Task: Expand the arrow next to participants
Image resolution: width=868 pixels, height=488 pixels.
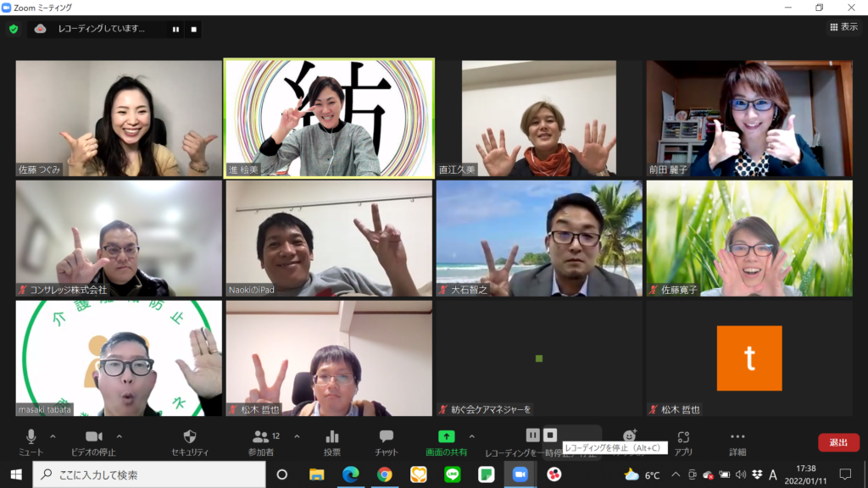Action: click(x=297, y=436)
